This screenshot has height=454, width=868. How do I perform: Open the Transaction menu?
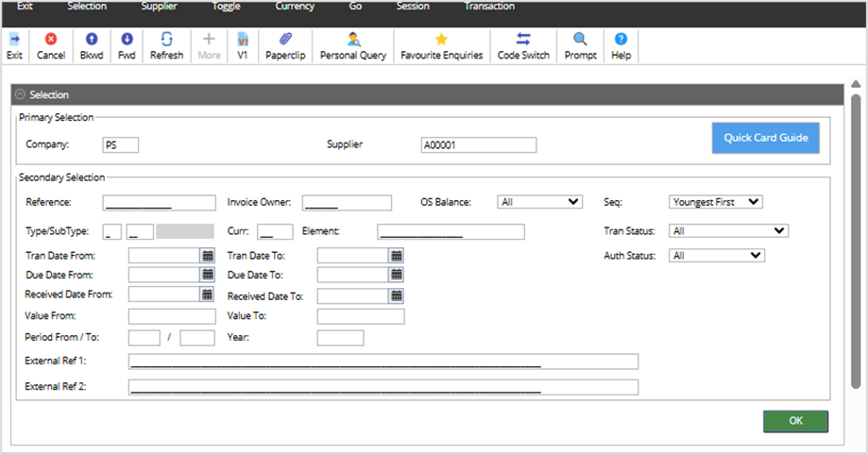click(x=489, y=6)
